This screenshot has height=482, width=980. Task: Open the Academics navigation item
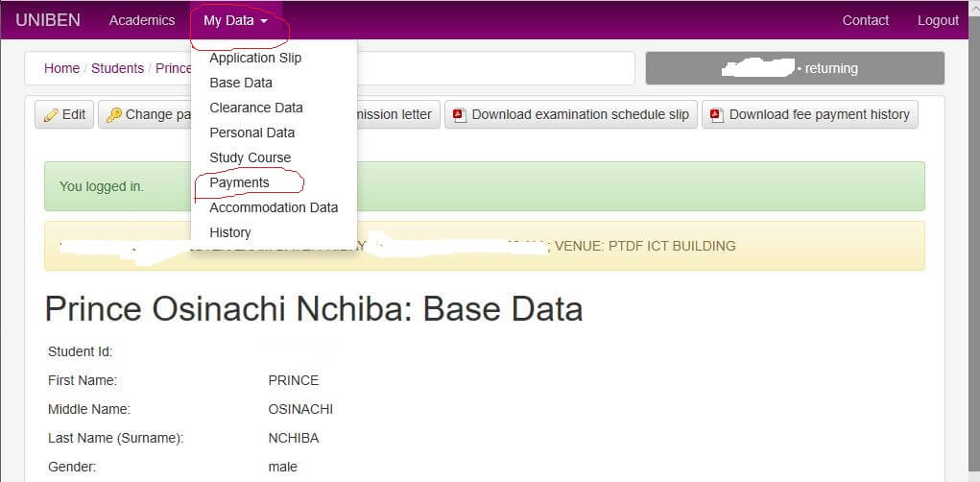click(142, 20)
